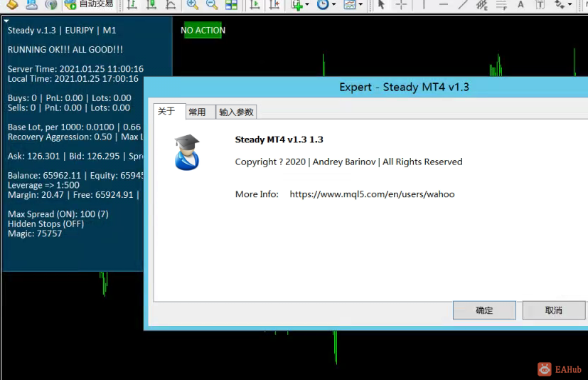The height and width of the screenshot is (380, 588).
Task: Draw a vertical line
Action: [423, 4]
